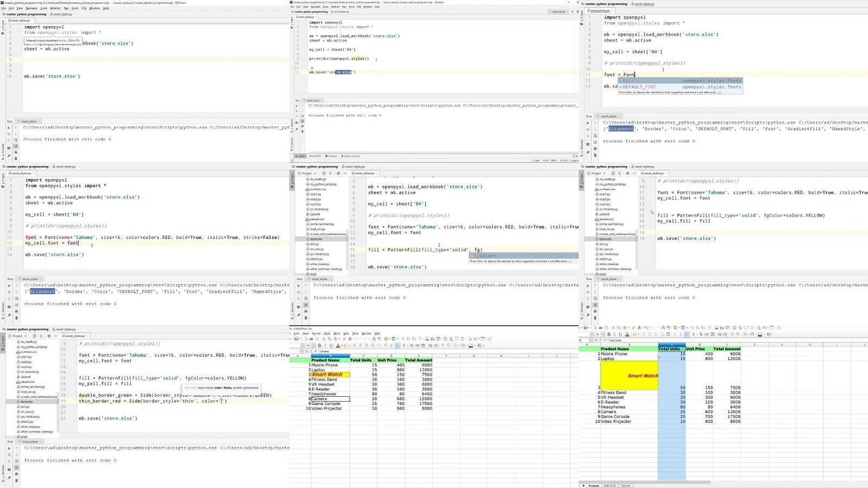Open Products sheet tab in enlarged spreadsheet window

pyautogui.click(x=593, y=486)
